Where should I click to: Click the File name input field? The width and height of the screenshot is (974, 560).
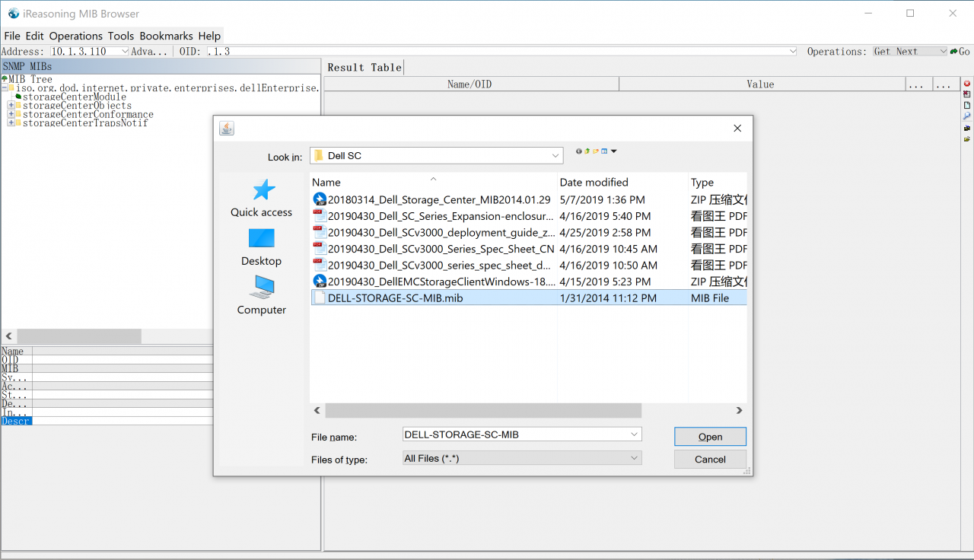[515, 434]
